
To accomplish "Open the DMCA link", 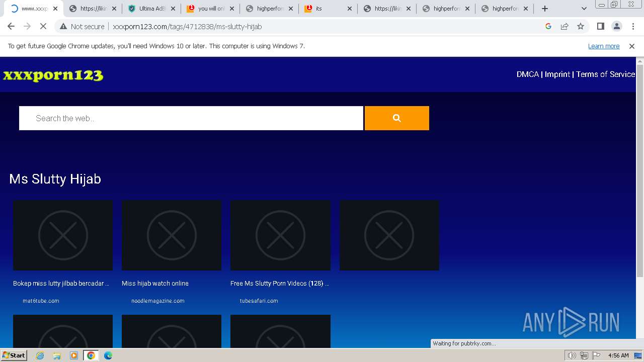I will tap(528, 74).
